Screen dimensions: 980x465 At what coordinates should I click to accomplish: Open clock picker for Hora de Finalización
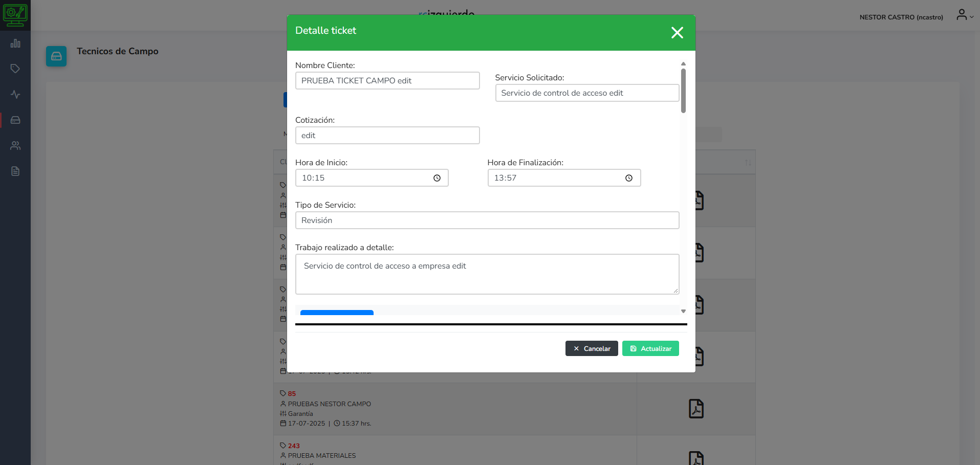tap(629, 178)
